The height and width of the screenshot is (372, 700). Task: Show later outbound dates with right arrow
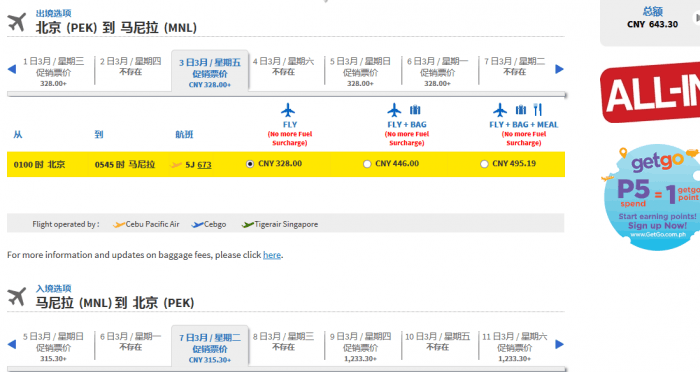(559, 69)
